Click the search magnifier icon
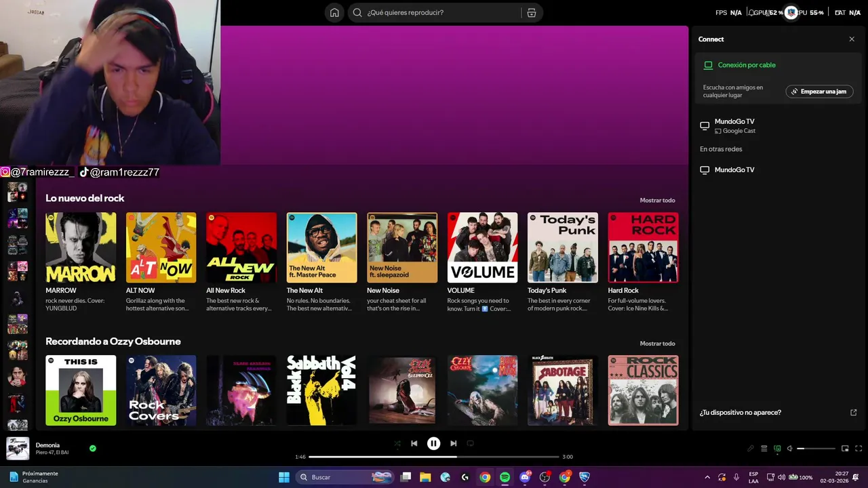Viewport: 868px width, 488px height. tap(357, 12)
